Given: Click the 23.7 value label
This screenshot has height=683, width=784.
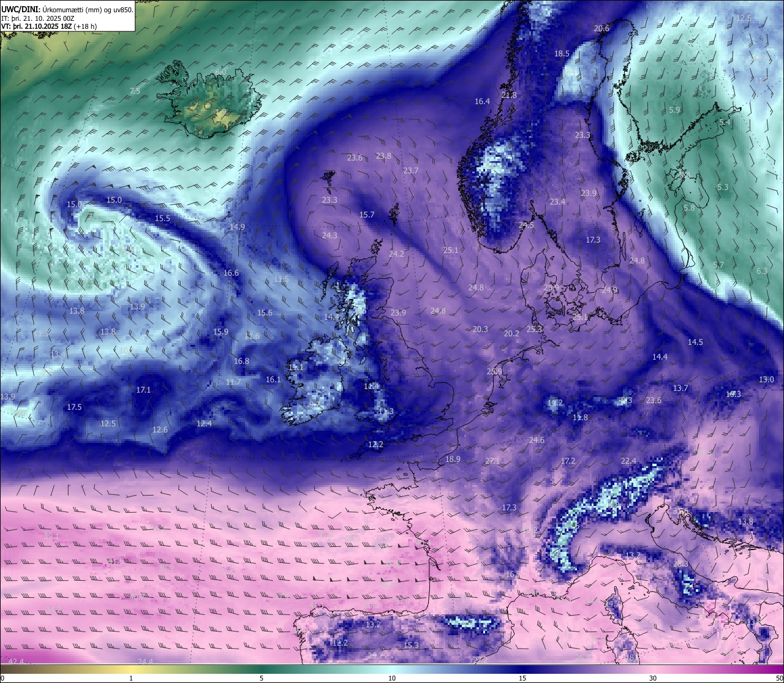Looking at the screenshot, I should (x=410, y=170).
